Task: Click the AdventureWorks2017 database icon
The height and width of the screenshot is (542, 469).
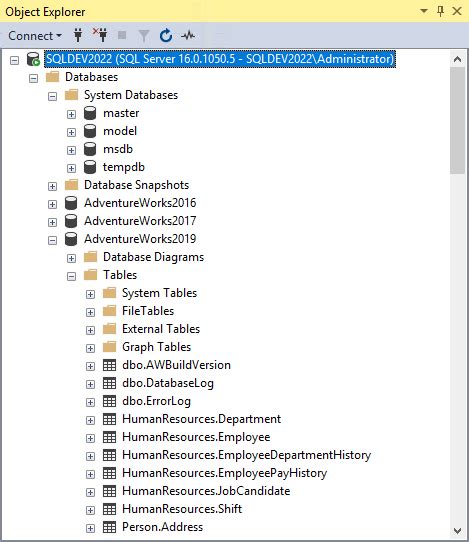Action: pyautogui.click(x=71, y=221)
